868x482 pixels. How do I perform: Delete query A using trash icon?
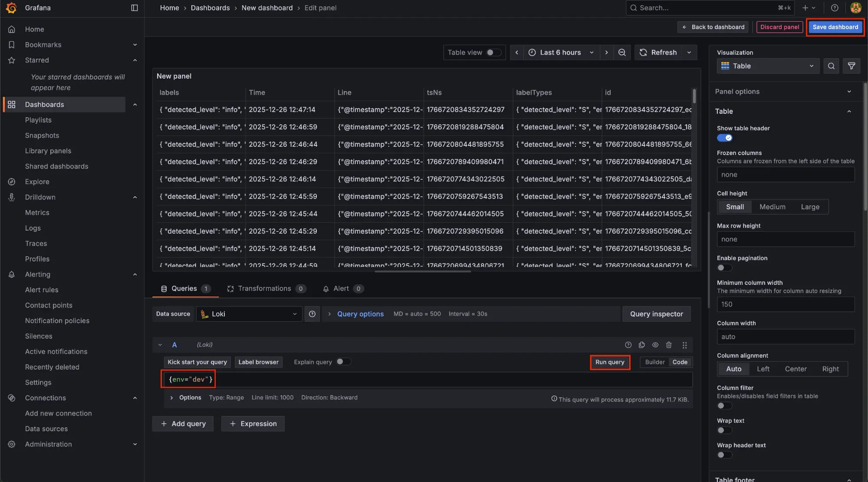pos(669,345)
